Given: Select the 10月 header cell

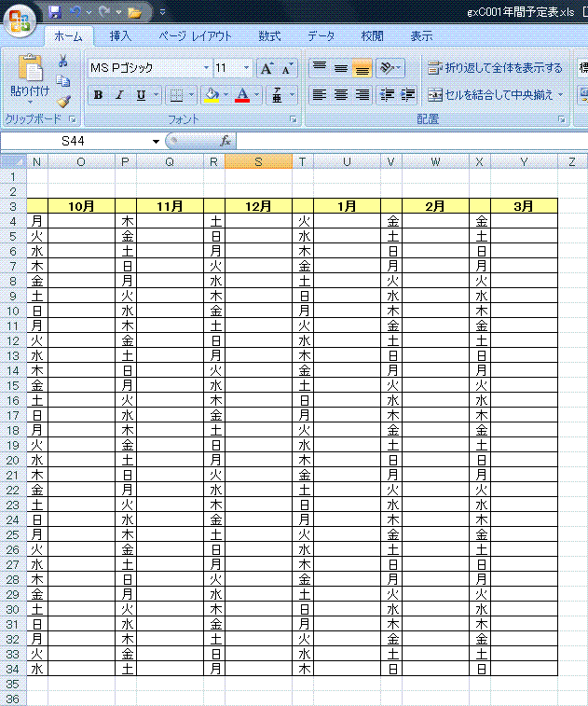Looking at the screenshot, I should pos(81,207).
